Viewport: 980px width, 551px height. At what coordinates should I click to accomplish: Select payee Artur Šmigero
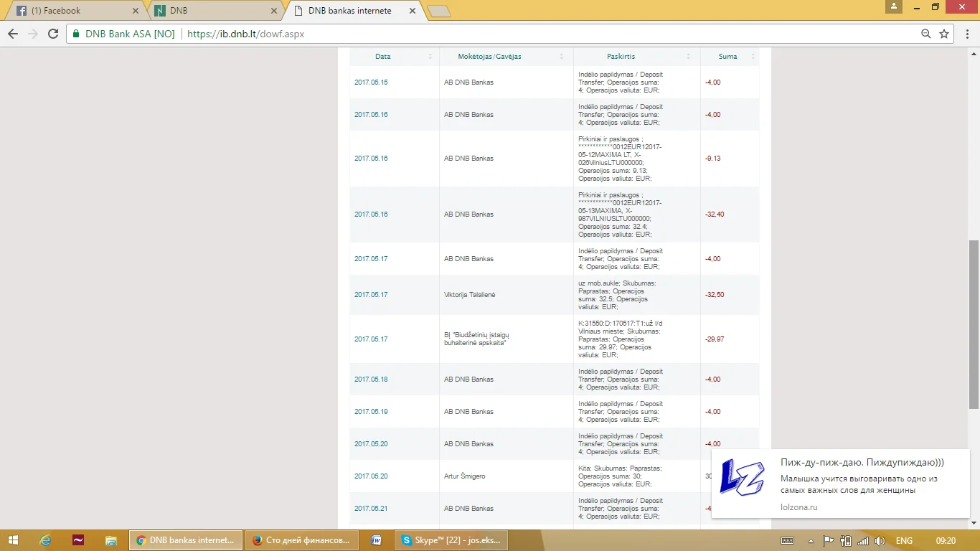pos(464,476)
